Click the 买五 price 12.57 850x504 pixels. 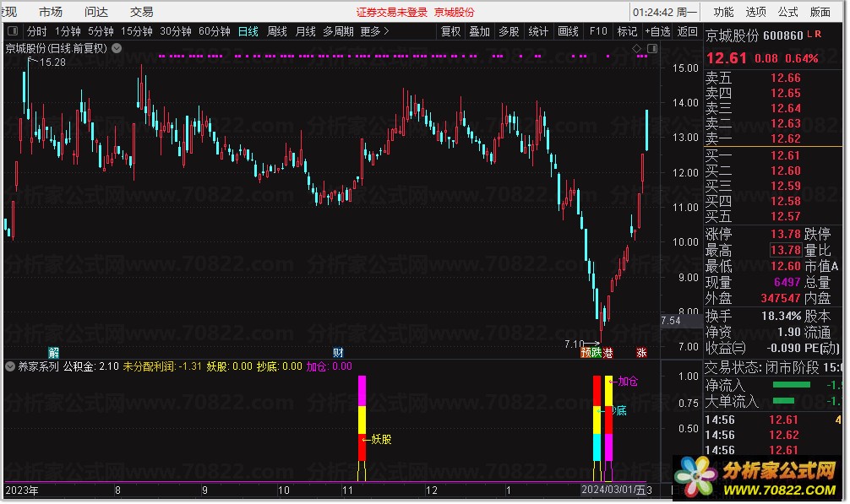(x=786, y=216)
